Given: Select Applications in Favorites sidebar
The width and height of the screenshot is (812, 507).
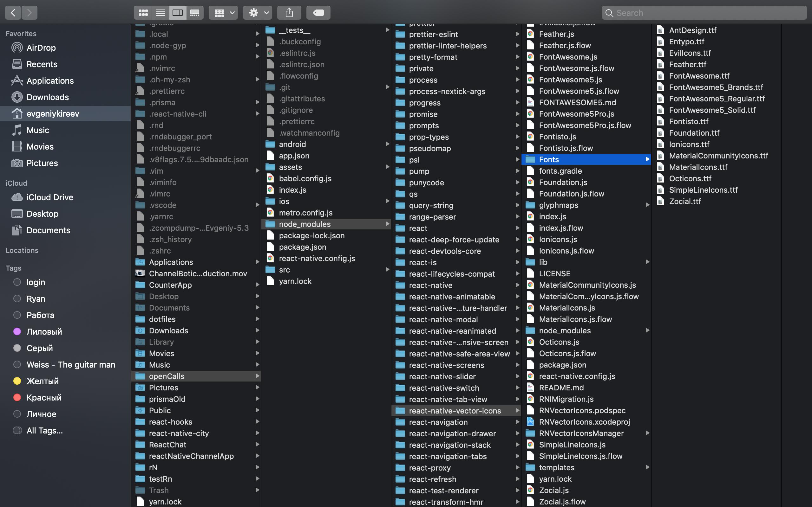Looking at the screenshot, I should coord(50,81).
